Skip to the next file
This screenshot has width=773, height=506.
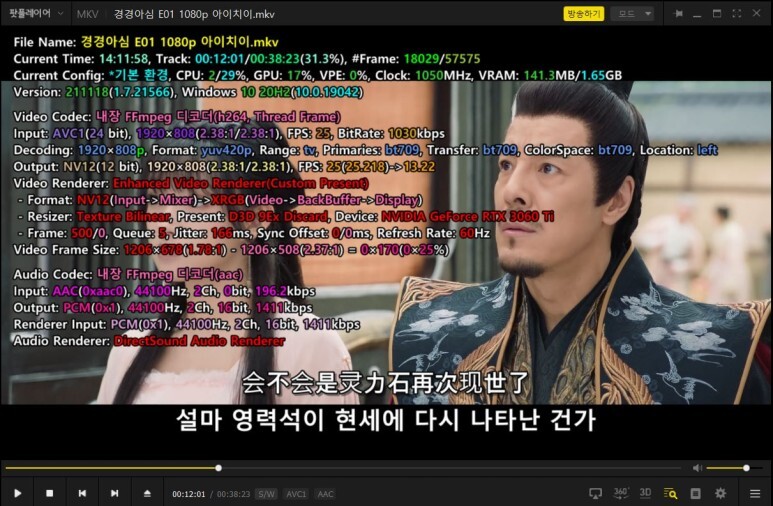114,493
